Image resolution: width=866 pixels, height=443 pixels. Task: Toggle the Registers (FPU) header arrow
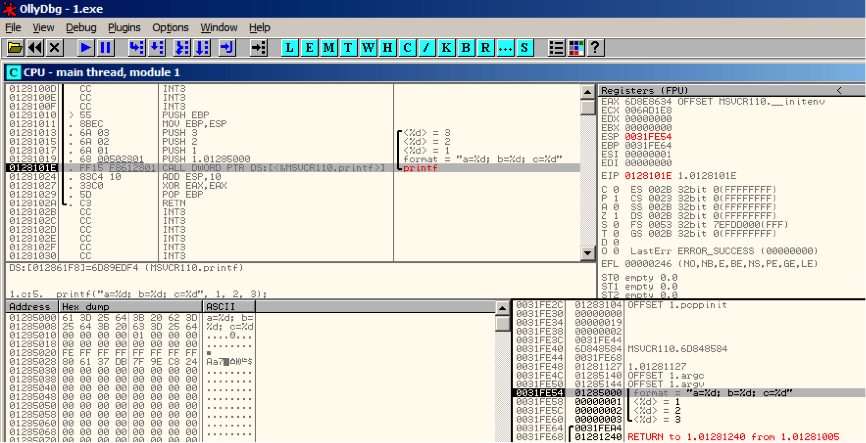coord(839,90)
